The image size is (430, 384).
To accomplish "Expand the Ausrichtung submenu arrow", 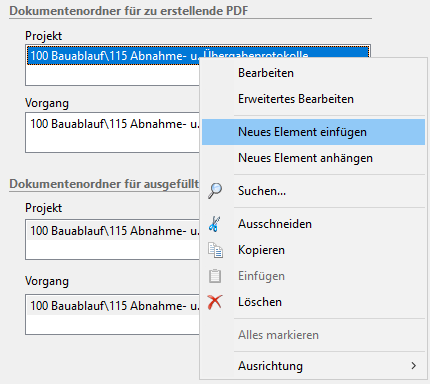I will pyautogui.click(x=414, y=366).
